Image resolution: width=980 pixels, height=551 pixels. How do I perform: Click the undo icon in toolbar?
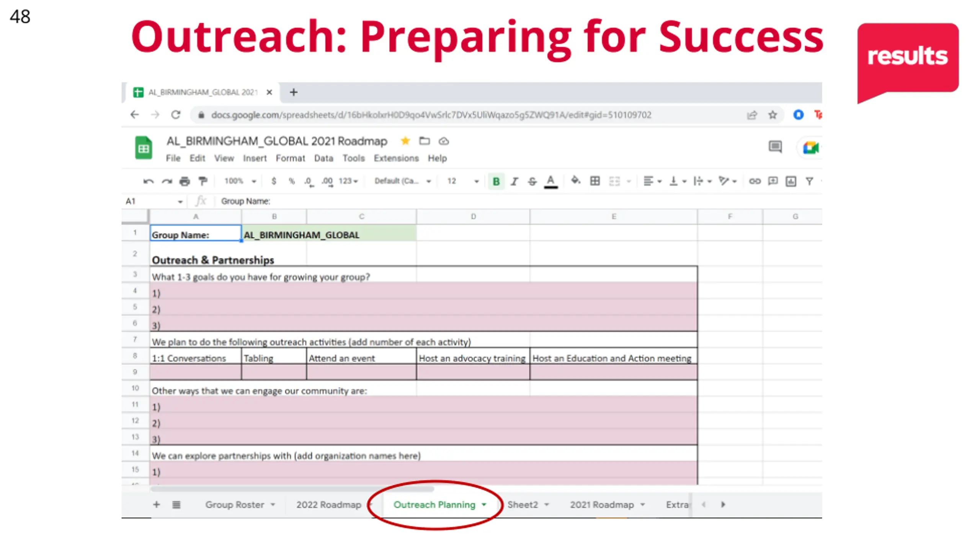click(x=148, y=181)
